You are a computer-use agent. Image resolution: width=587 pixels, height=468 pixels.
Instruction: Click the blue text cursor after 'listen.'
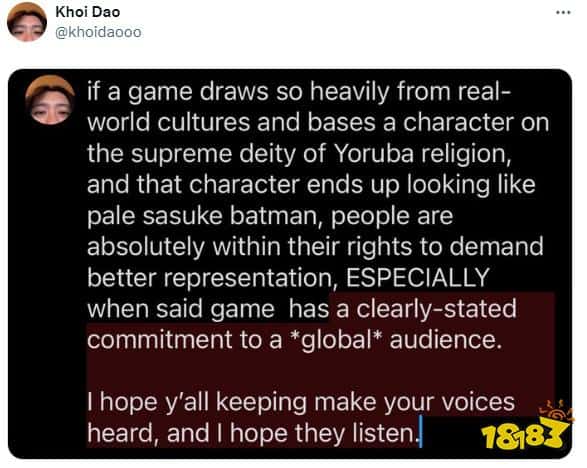(420, 432)
